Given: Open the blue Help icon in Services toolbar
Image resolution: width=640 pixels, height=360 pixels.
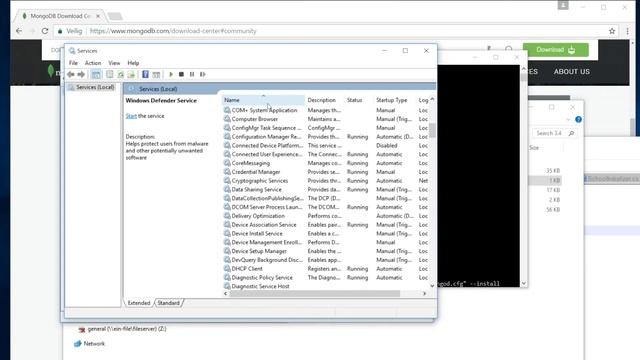Looking at the screenshot, I should pos(145,74).
